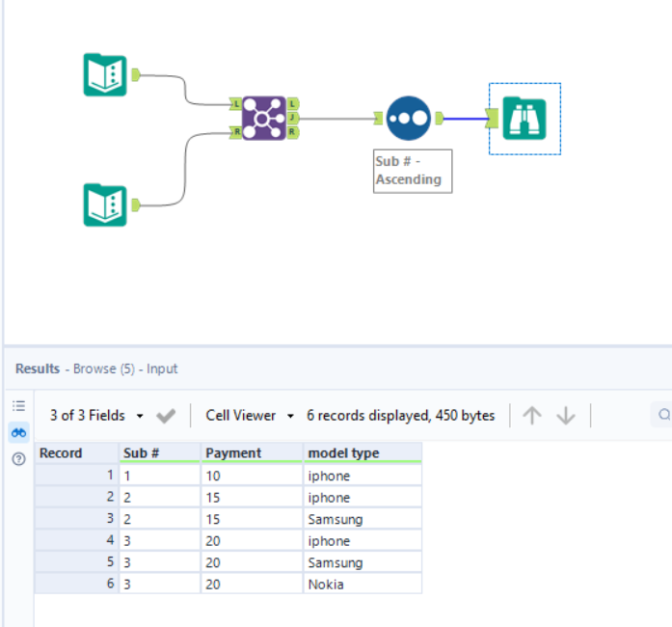
Task: Select Payment cell 15 in record 2
Action: pos(252,498)
